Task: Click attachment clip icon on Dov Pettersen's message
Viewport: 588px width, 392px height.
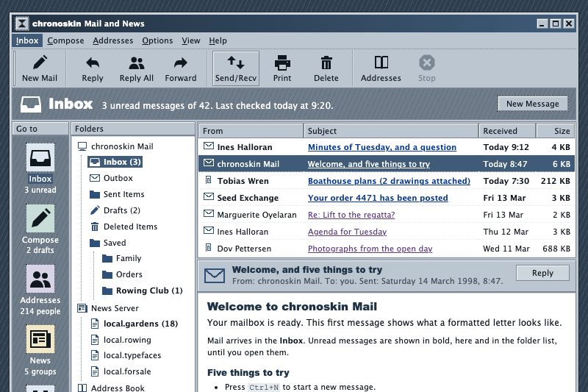Action: (x=209, y=248)
